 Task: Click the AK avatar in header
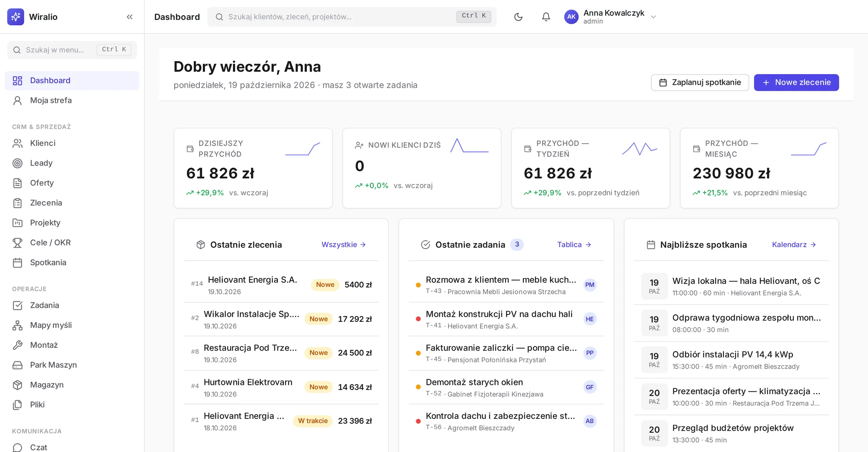click(571, 17)
